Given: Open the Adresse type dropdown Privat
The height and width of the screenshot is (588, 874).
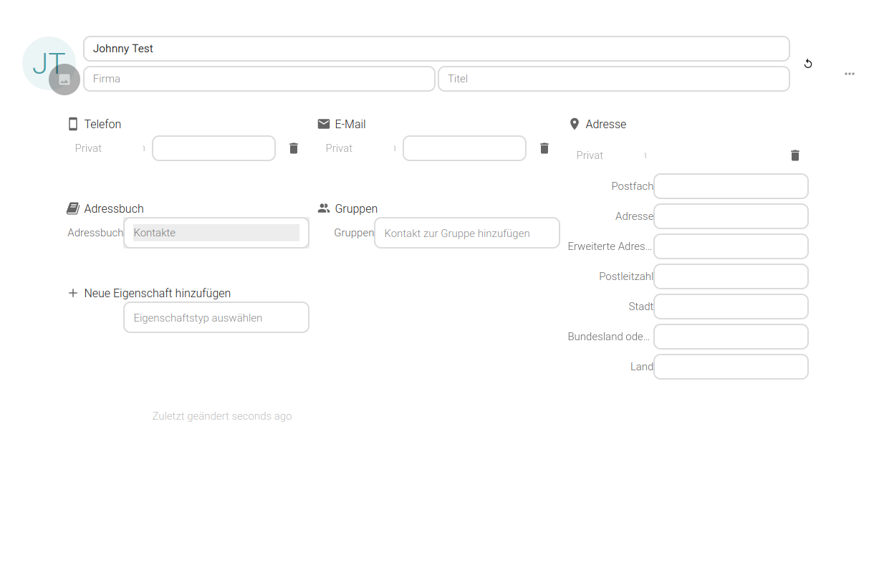Looking at the screenshot, I should pos(611,155).
